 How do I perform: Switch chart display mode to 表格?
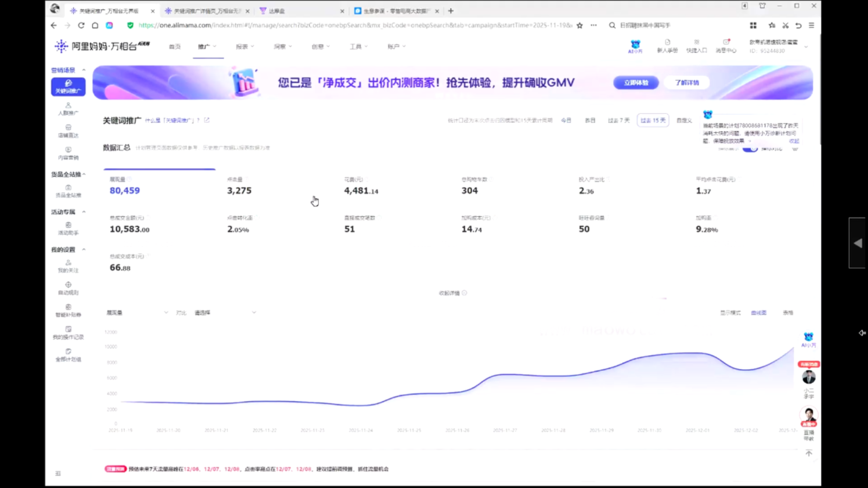click(x=788, y=313)
